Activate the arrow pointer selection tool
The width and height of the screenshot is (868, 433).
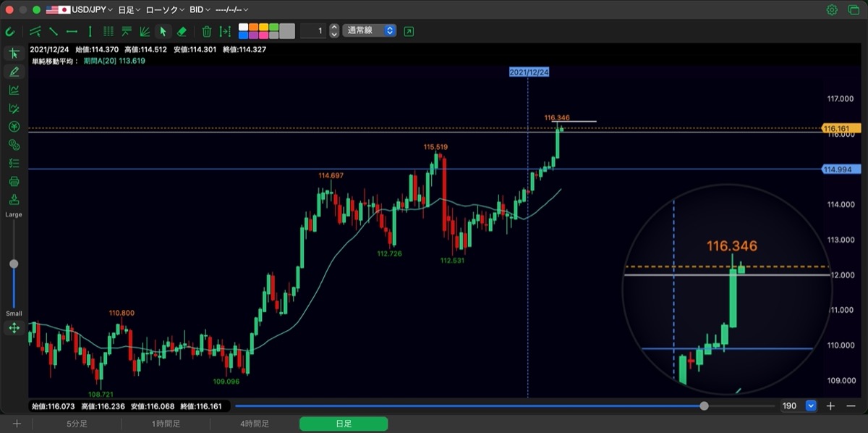pos(163,31)
